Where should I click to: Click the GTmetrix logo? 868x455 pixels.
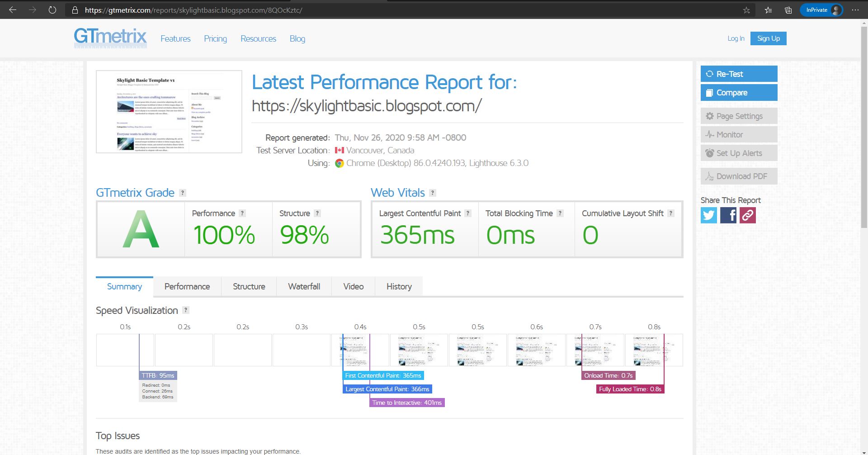click(x=110, y=38)
